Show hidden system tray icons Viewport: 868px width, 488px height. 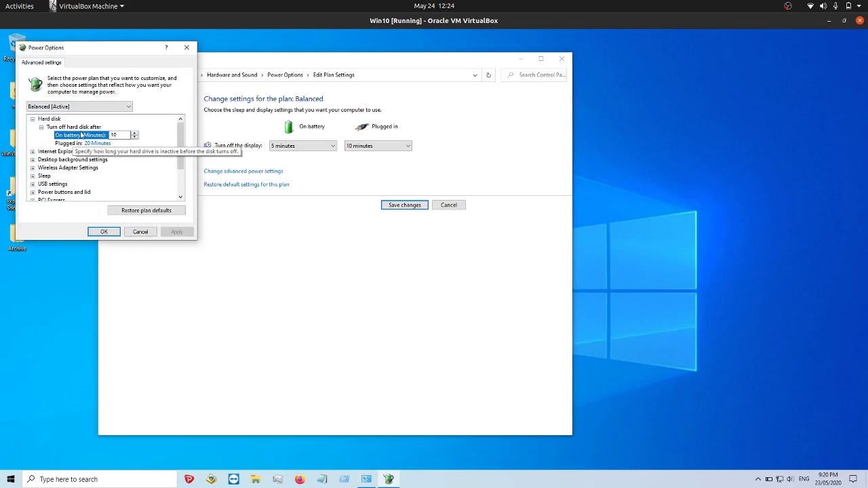tap(758, 479)
